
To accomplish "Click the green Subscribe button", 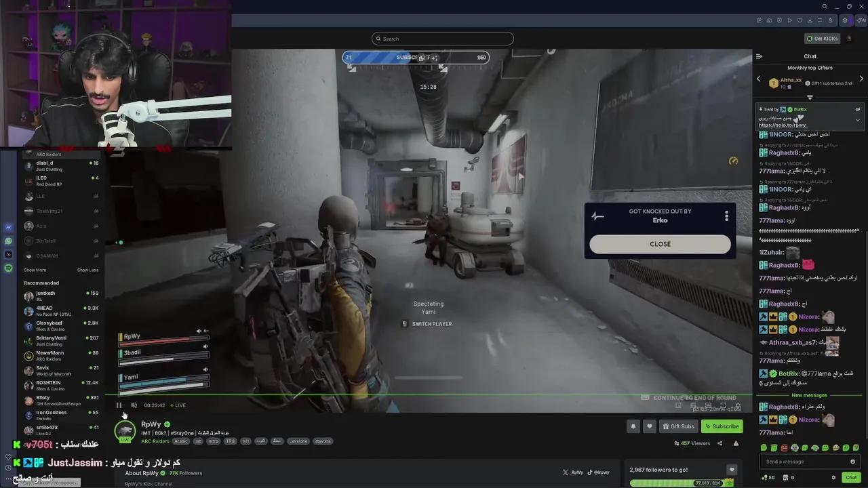I will click(722, 426).
